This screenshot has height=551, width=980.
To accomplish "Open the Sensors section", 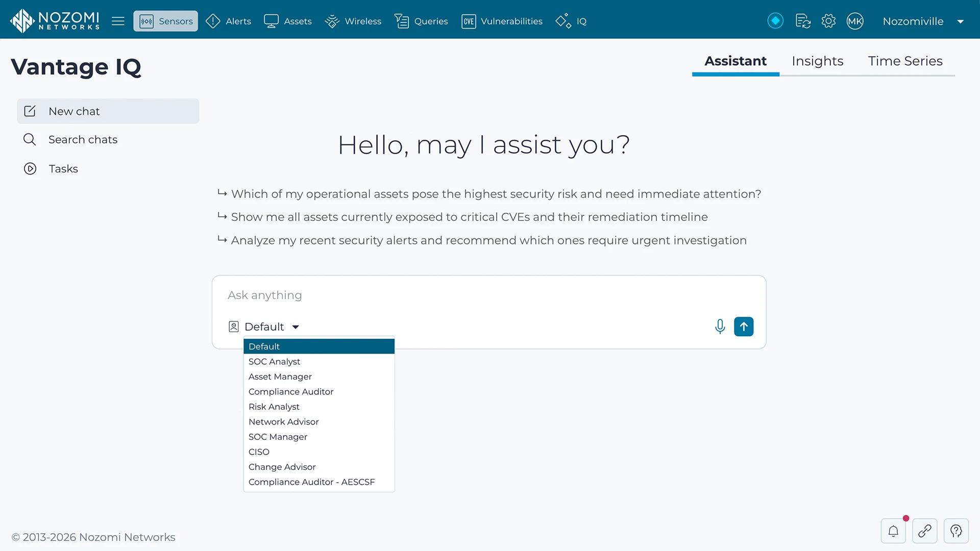I will pos(165,21).
